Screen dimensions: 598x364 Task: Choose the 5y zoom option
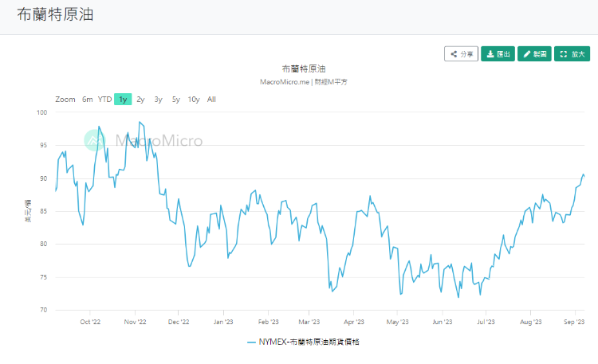click(x=175, y=100)
